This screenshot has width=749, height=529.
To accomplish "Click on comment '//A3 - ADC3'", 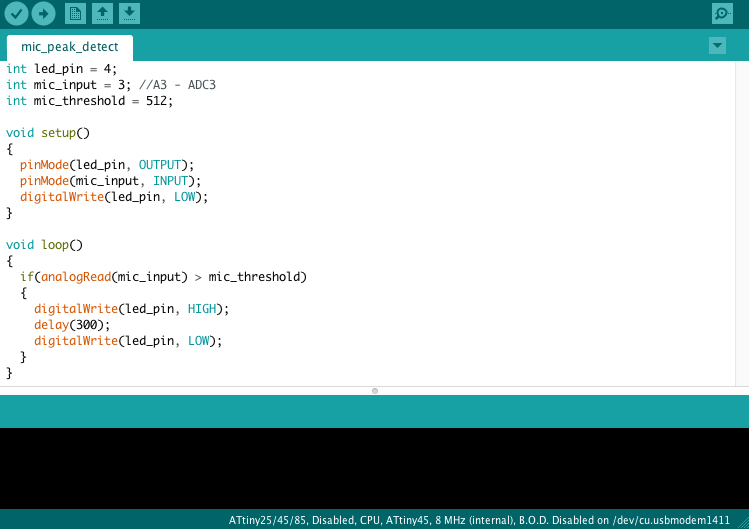I will coord(177,85).
